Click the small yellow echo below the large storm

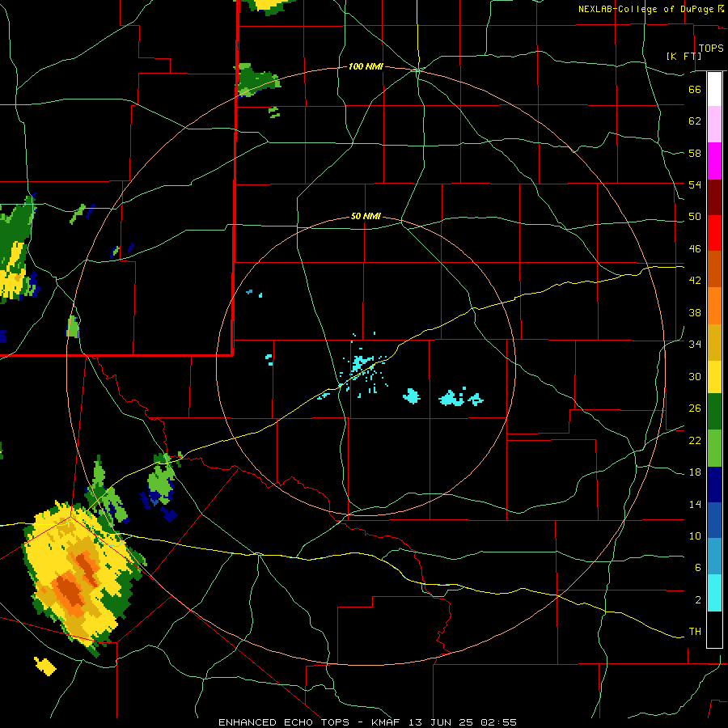click(45, 666)
